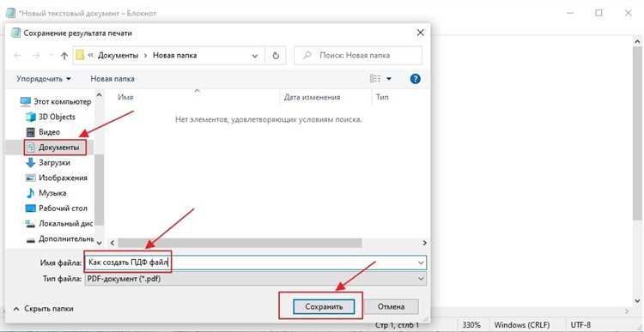Click the Музыка note icon
The height and width of the screenshot is (332, 644).
[x=31, y=193]
